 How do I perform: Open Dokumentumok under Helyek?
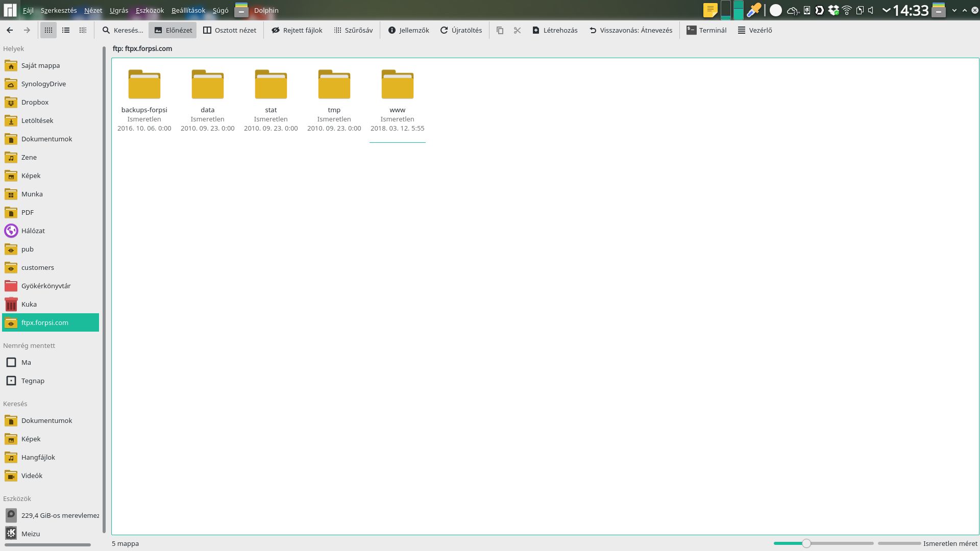pyautogui.click(x=51, y=139)
